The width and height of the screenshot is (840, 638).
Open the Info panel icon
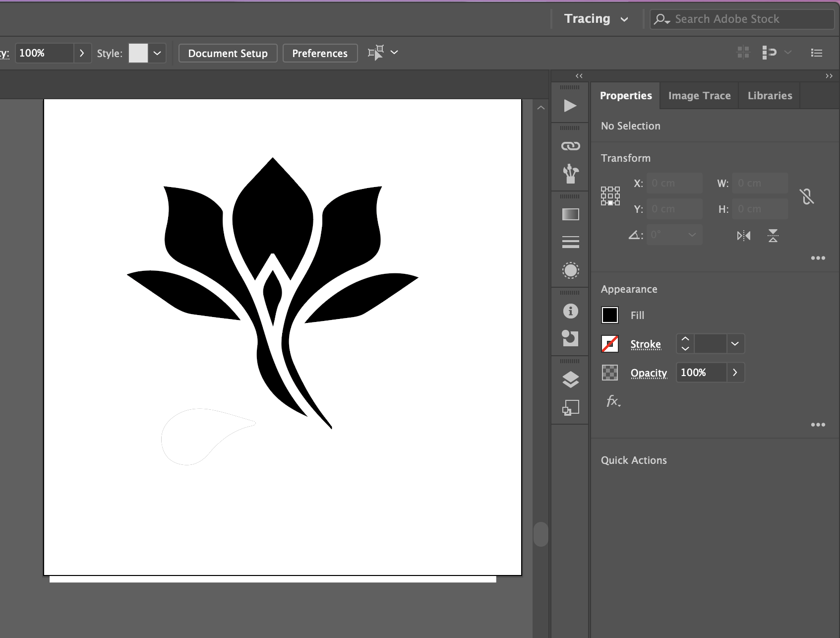coord(570,311)
